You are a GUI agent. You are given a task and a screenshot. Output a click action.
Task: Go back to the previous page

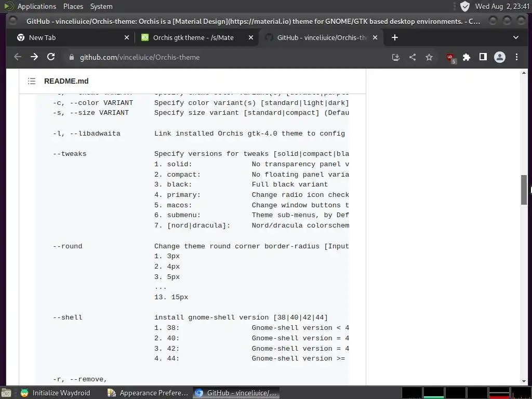coord(18,57)
